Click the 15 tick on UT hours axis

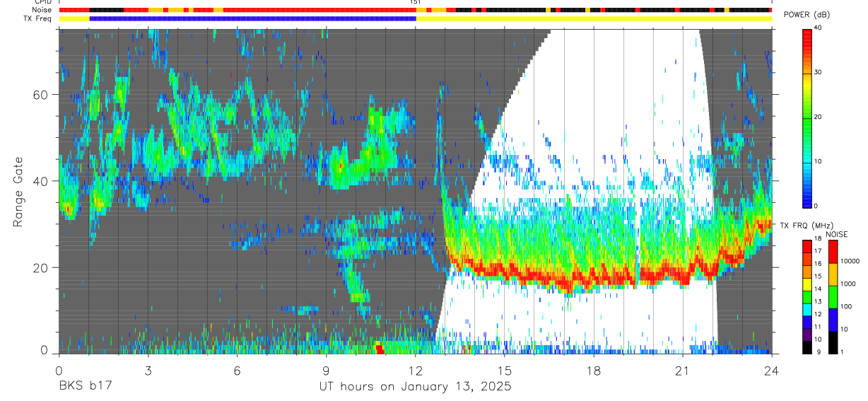(x=505, y=370)
